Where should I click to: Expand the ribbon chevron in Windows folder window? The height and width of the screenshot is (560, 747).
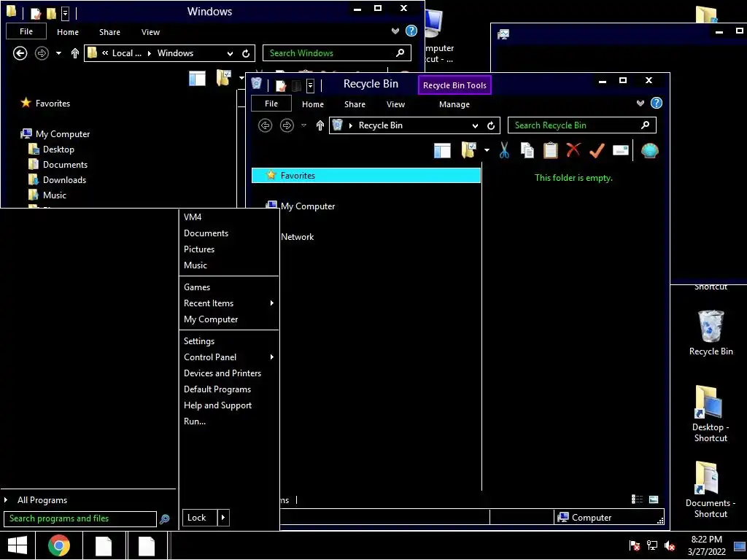(395, 31)
